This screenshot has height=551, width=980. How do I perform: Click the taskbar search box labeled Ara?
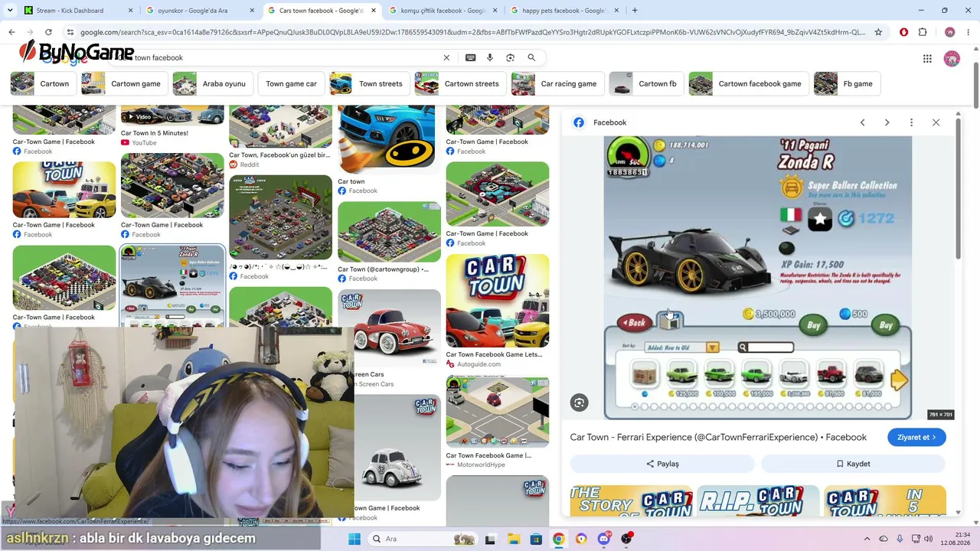click(423, 539)
